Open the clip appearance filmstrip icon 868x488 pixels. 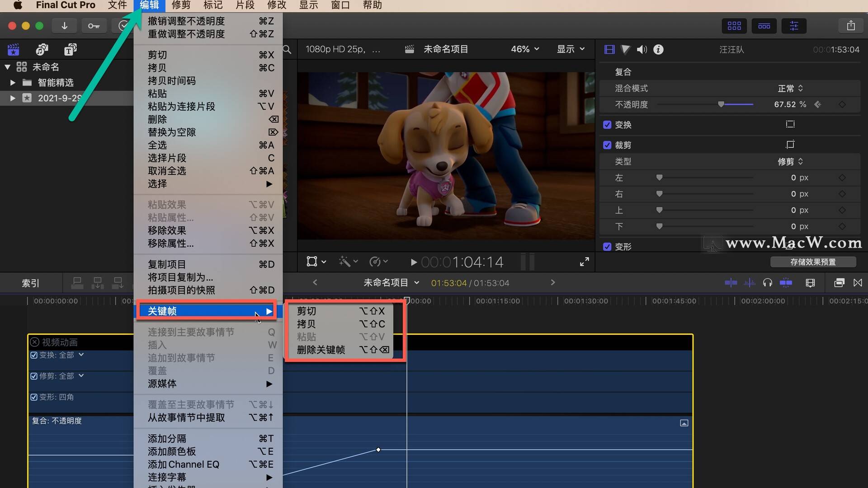click(810, 283)
